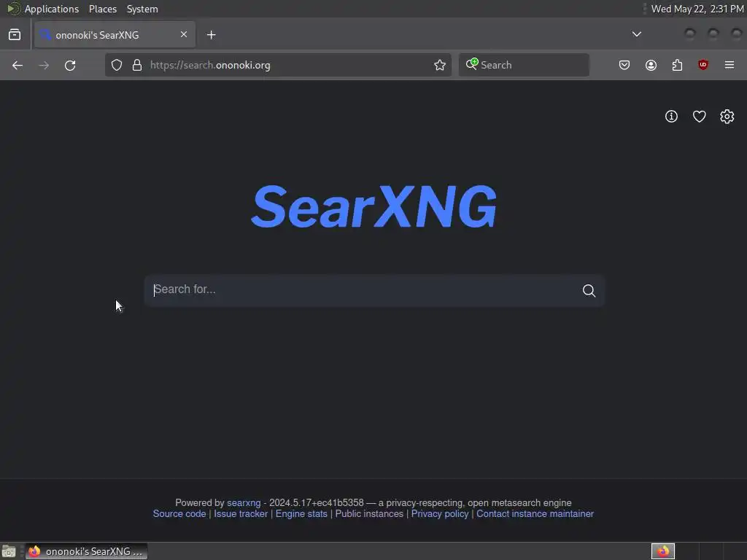Bookmark this page with the star
Viewport: 747px width, 560px height.
[440, 65]
